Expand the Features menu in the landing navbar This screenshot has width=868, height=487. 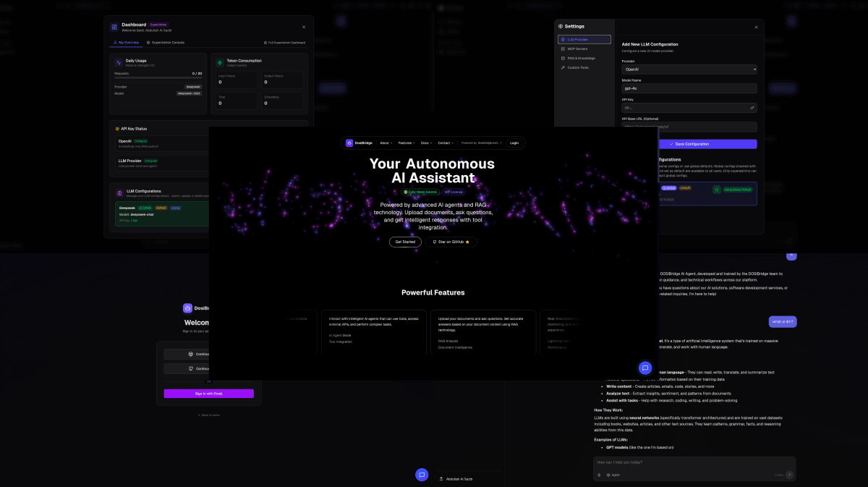pyautogui.click(x=406, y=143)
